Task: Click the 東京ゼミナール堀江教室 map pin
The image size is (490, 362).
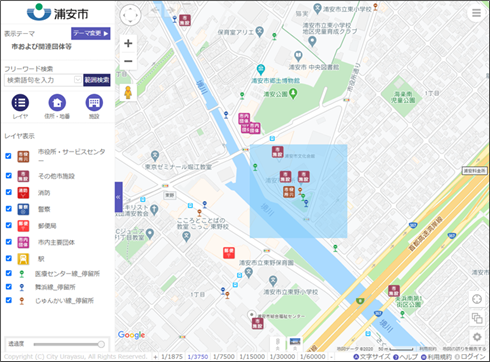Action: tap(155, 156)
